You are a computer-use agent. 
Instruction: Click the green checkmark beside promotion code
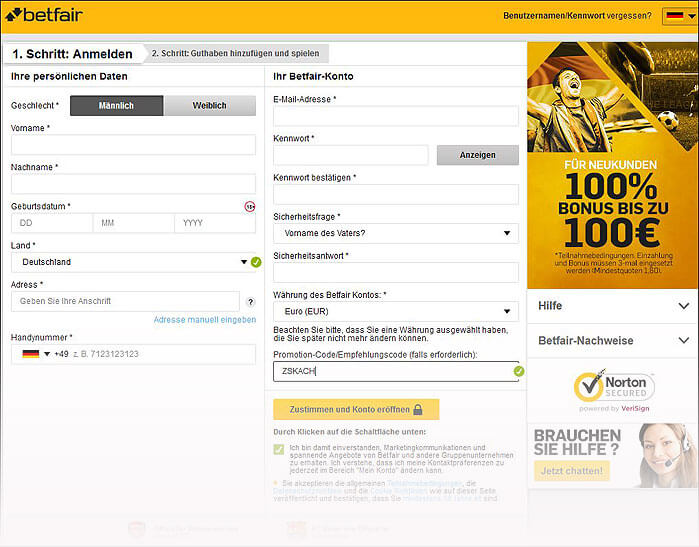(519, 371)
